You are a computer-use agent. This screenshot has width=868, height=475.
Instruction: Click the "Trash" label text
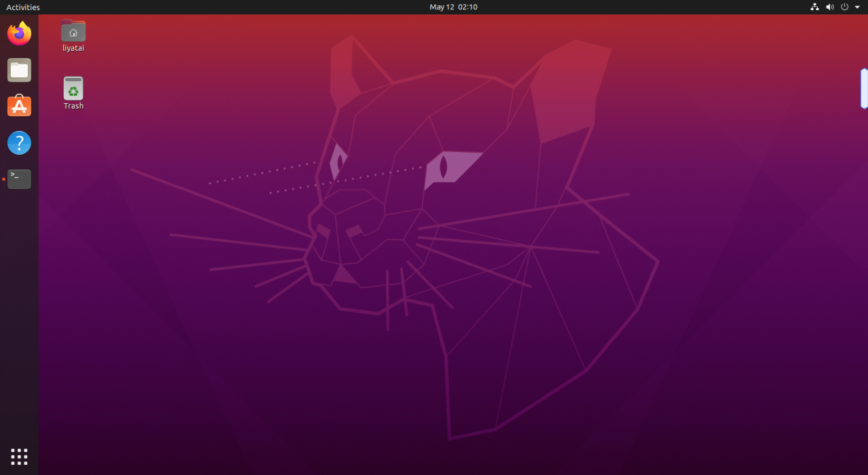tap(73, 106)
